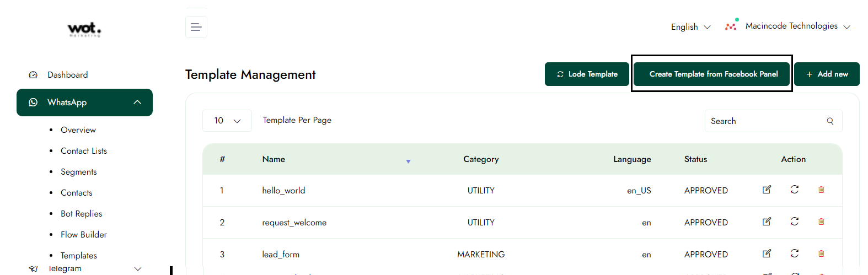Sync the lead_form template
Viewport: 868px width, 275px height.
pos(794,254)
